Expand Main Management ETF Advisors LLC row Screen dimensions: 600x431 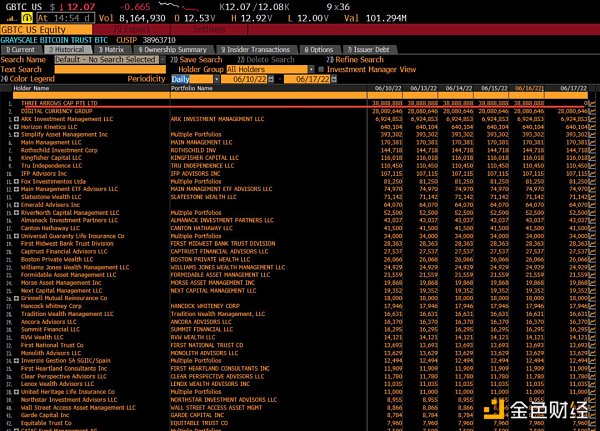point(16,189)
